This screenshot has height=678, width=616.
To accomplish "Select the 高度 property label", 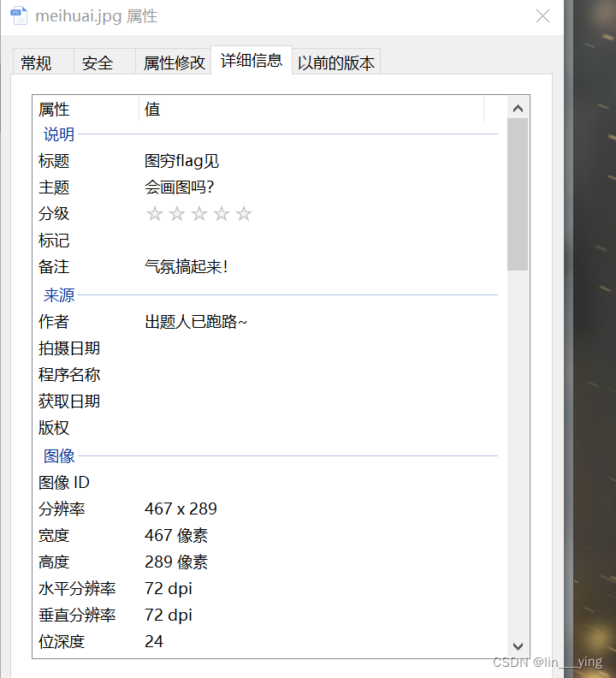I will pos(54,562).
